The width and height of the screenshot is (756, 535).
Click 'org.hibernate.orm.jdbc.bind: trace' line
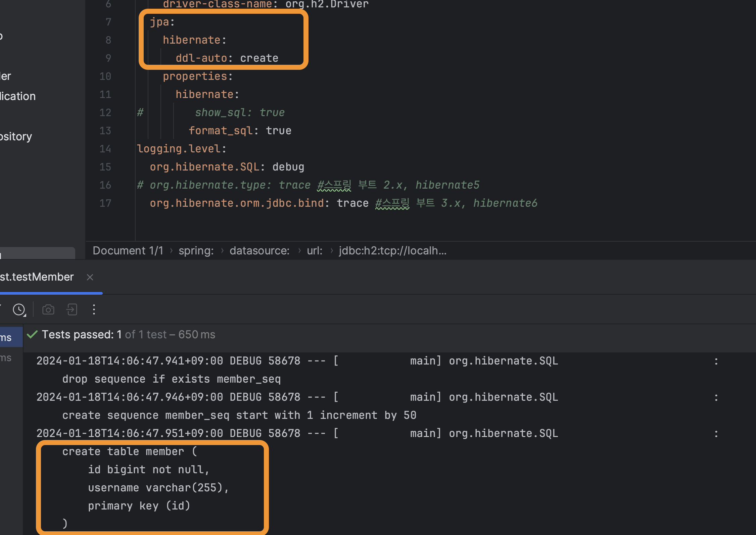[x=259, y=203]
